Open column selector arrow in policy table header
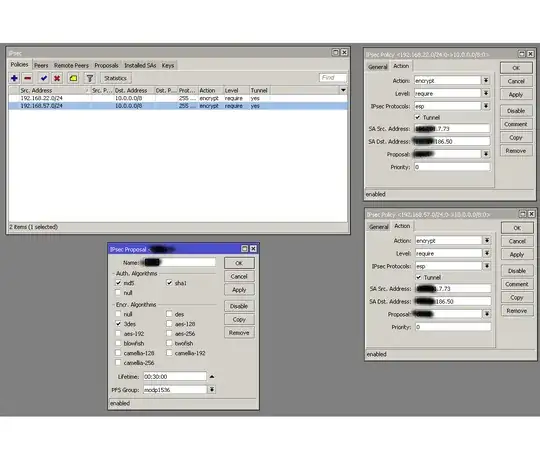This screenshot has width=540, height=460. click(343, 90)
